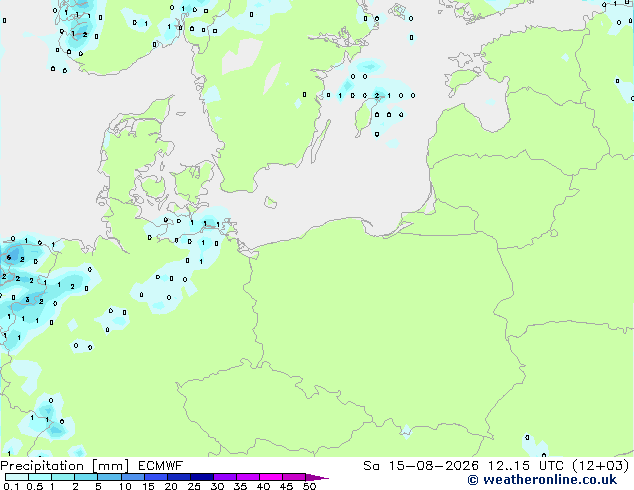The image size is (634, 490).
Task: Click the 20–25 mm legend color box
Action: 178,477
